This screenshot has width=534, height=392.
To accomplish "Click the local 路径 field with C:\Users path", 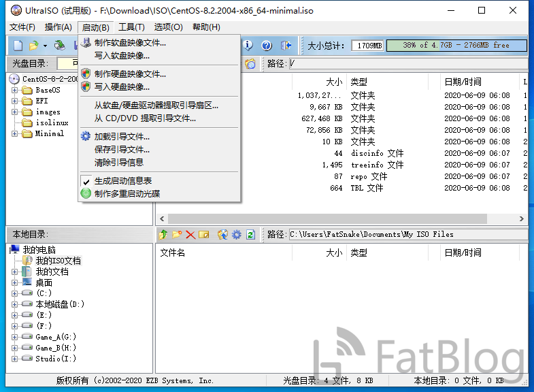I will click(x=408, y=234).
